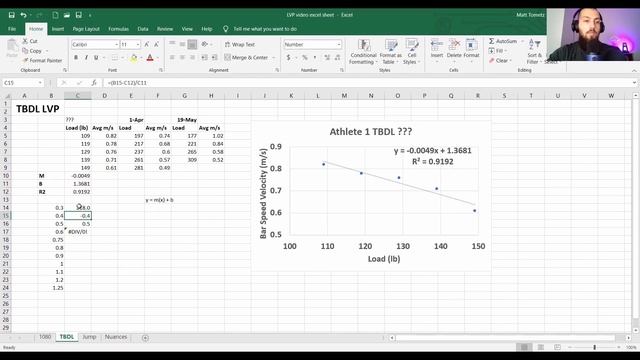Click the insert function fx button
Image resolution: width=640 pixels, height=360 pixels.
point(94,83)
